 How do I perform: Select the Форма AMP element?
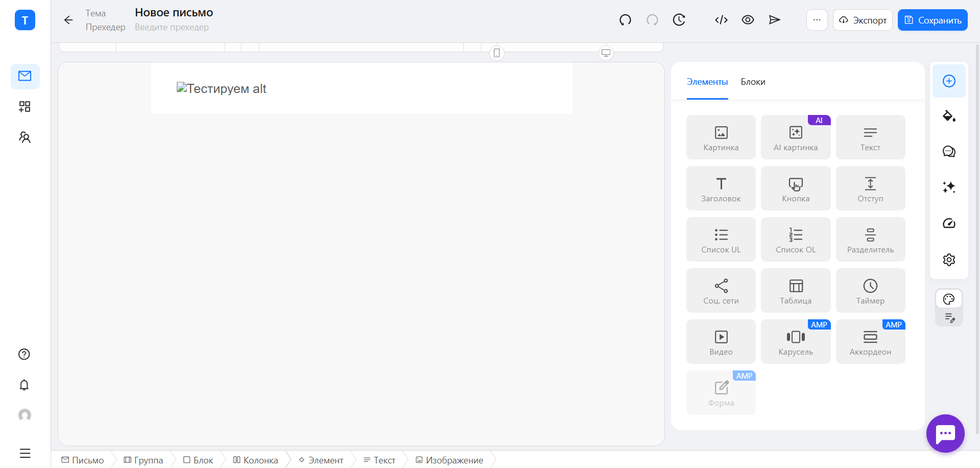pos(721,392)
